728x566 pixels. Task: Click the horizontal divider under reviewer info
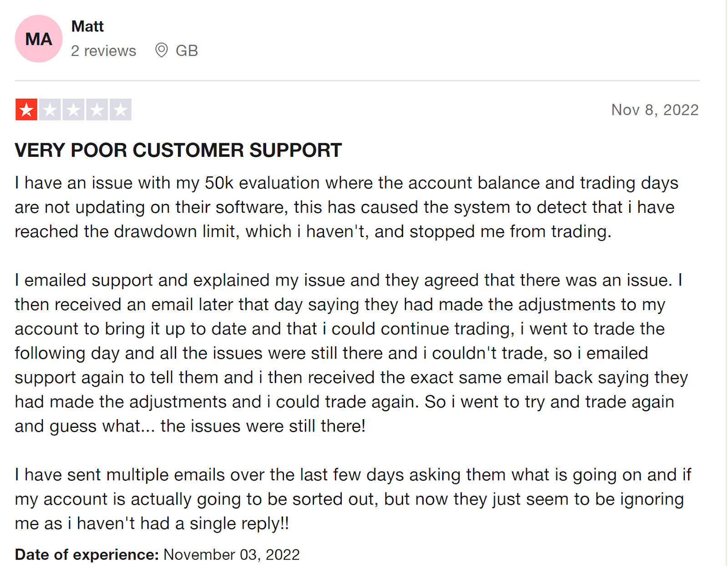[357, 80]
